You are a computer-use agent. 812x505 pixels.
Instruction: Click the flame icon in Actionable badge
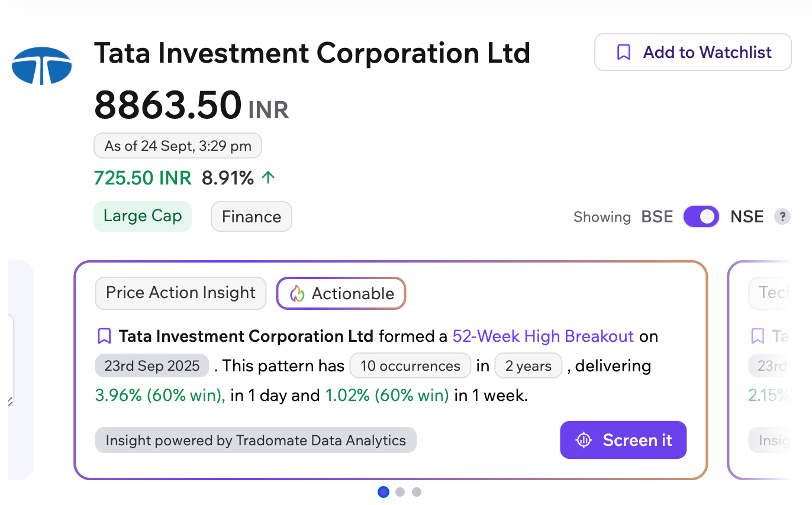point(297,293)
